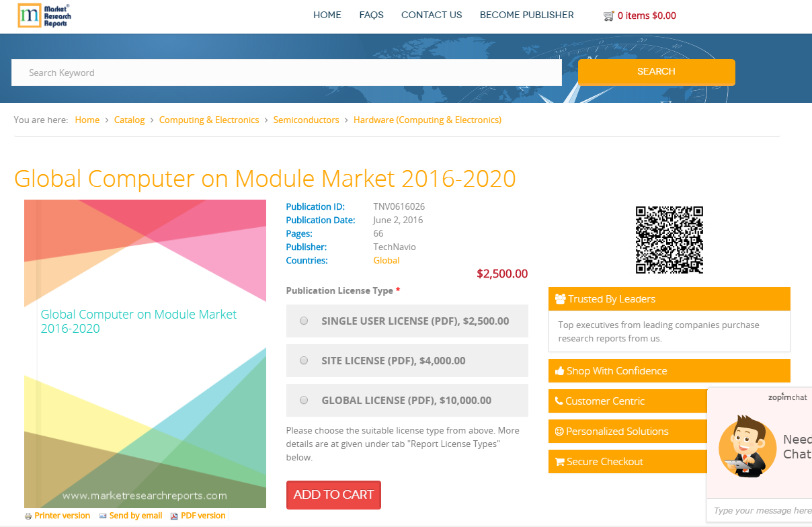Viewport: 812px width, 527px height.
Task: Click the Global Computer on Module Market heading
Action: [265, 179]
